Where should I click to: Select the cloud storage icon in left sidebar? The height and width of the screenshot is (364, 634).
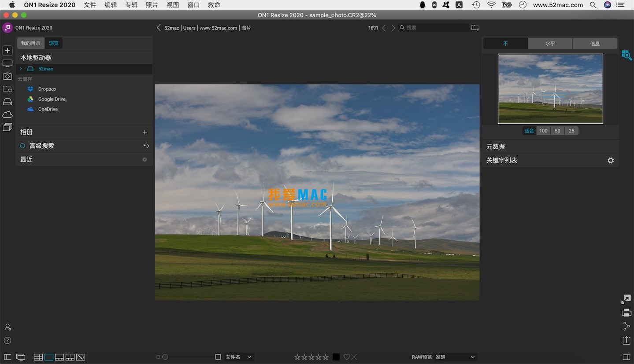pos(7,114)
